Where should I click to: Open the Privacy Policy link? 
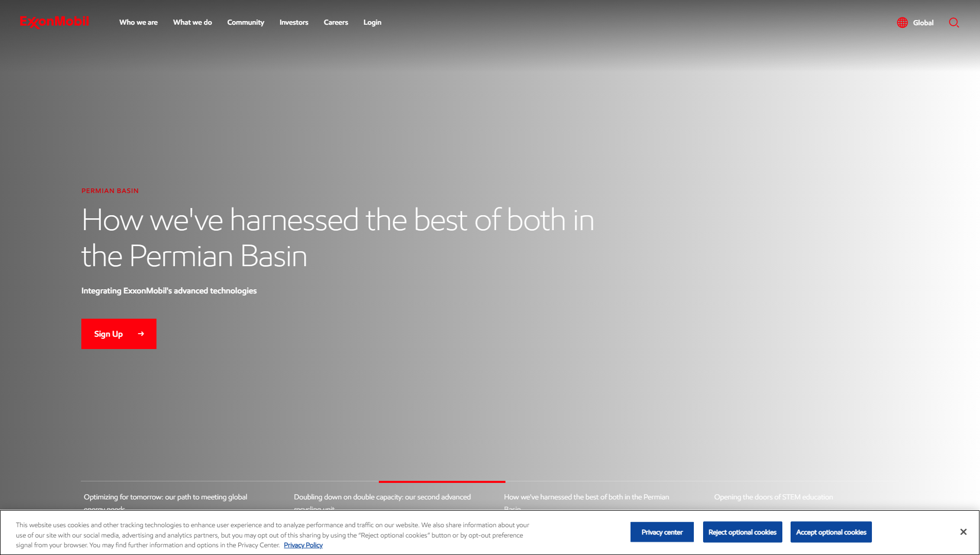(303, 545)
